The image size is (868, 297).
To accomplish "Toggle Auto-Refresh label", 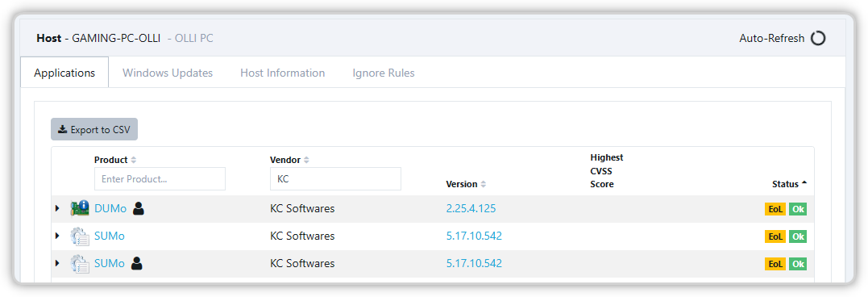I will [x=771, y=38].
